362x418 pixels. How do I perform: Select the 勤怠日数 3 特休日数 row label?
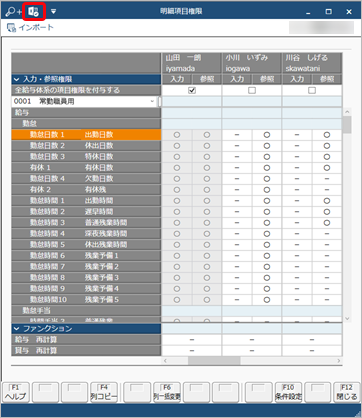(x=86, y=157)
